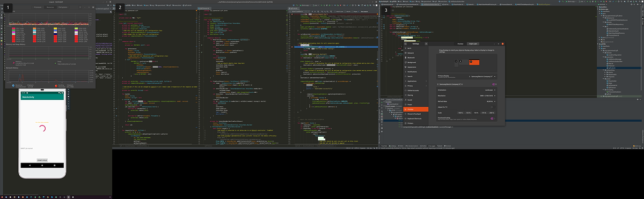Viewport: 644px width, 199px height.
Task: Toggle the Adjust for TV switch
Action: click(x=493, y=107)
